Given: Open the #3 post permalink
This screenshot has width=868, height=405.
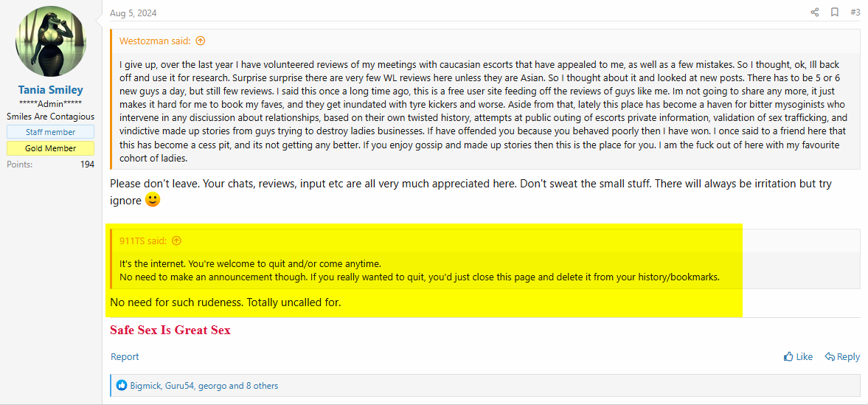Looking at the screenshot, I should tap(855, 13).
